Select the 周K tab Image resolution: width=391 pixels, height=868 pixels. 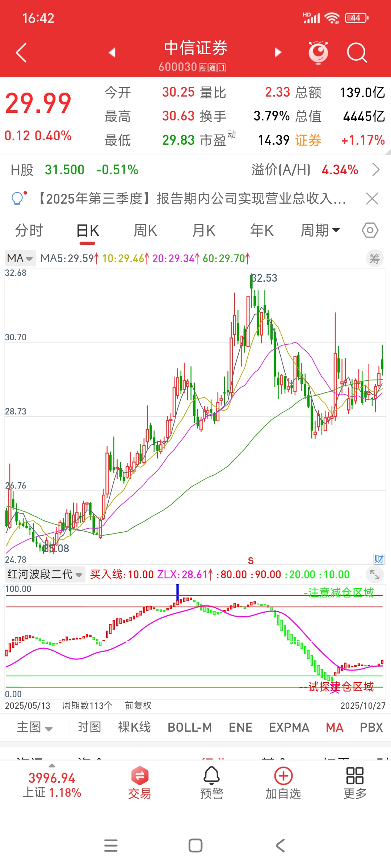tap(146, 230)
